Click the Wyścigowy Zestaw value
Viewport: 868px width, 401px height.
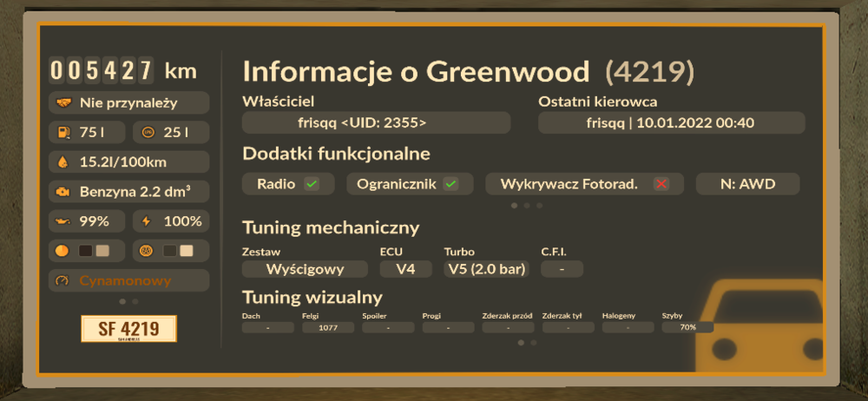[305, 269]
